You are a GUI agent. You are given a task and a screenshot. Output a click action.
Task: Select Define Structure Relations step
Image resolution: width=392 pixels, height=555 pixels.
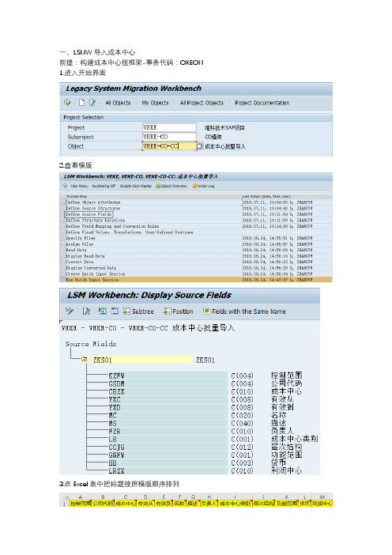pyautogui.click(x=95, y=220)
